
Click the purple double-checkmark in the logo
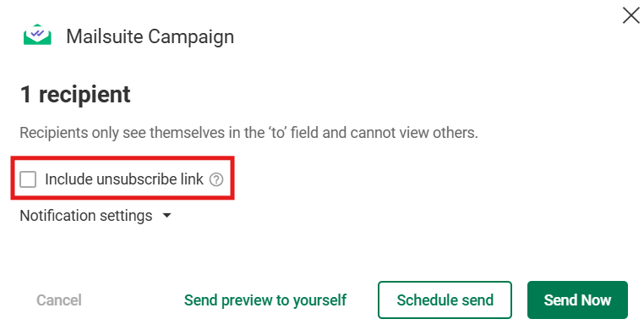coord(37,33)
